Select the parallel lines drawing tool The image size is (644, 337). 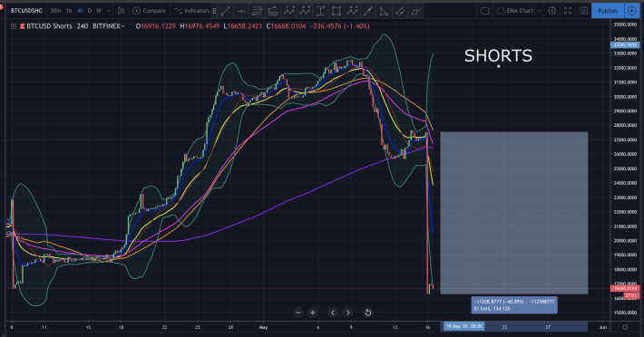click(x=257, y=11)
